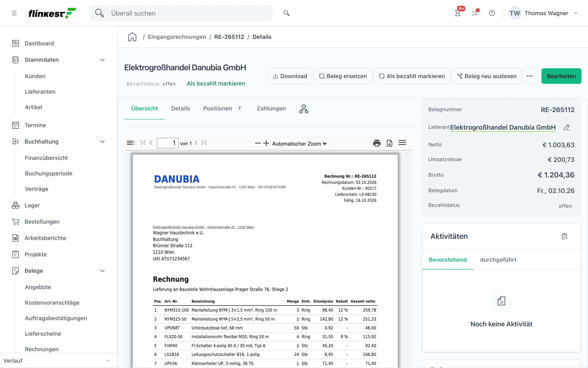Open the hamburger menu icon
Viewport: 588px width, 368px height.
pos(14,13)
